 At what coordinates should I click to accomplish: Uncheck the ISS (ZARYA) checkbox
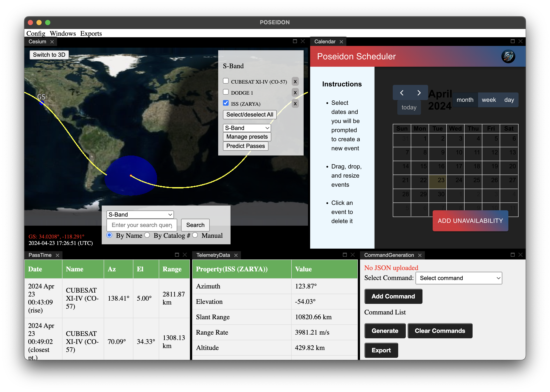click(x=226, y=103)
